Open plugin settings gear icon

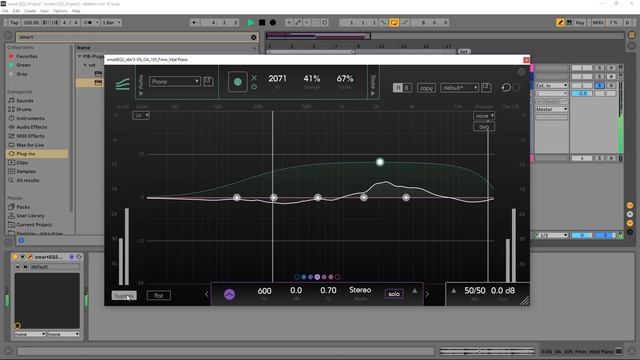point(521,72)
